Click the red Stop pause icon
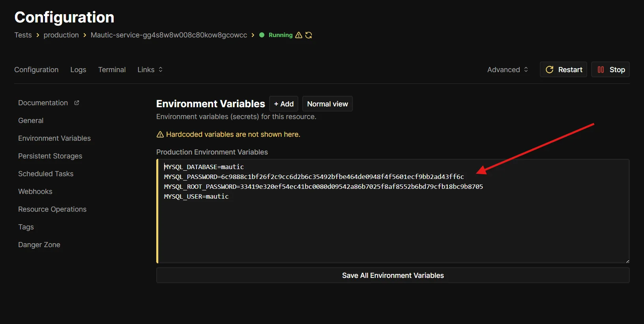644x324 pixels. pos(601,70)
